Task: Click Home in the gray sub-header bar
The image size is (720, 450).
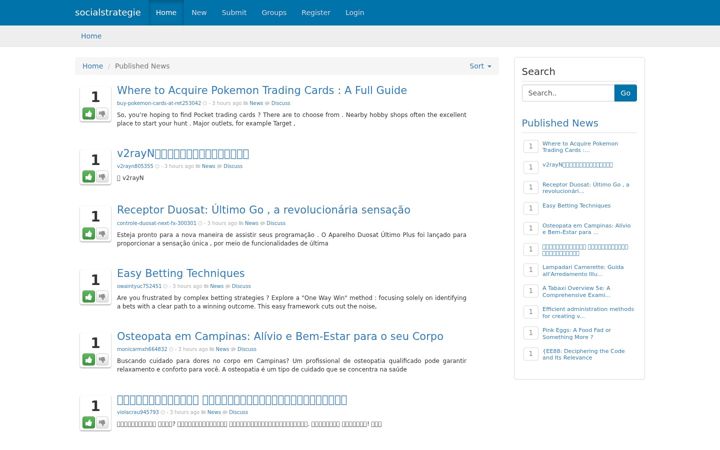Action: tap(91, 36)
